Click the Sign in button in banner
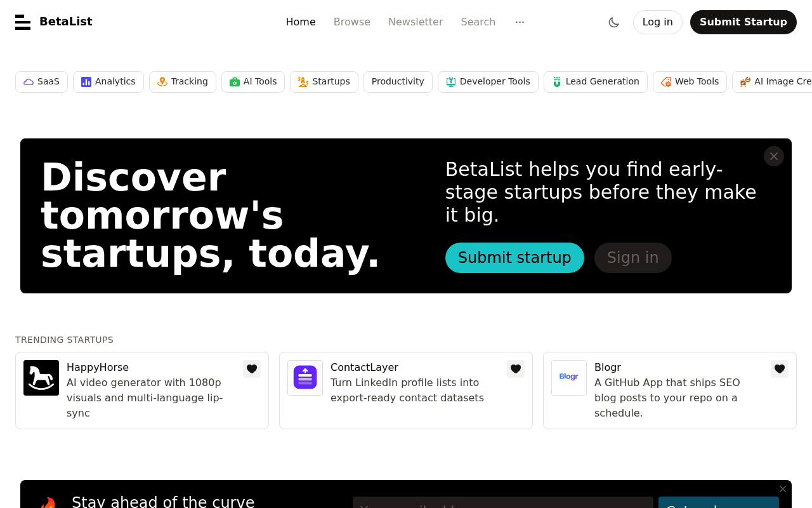 (633, 258)
